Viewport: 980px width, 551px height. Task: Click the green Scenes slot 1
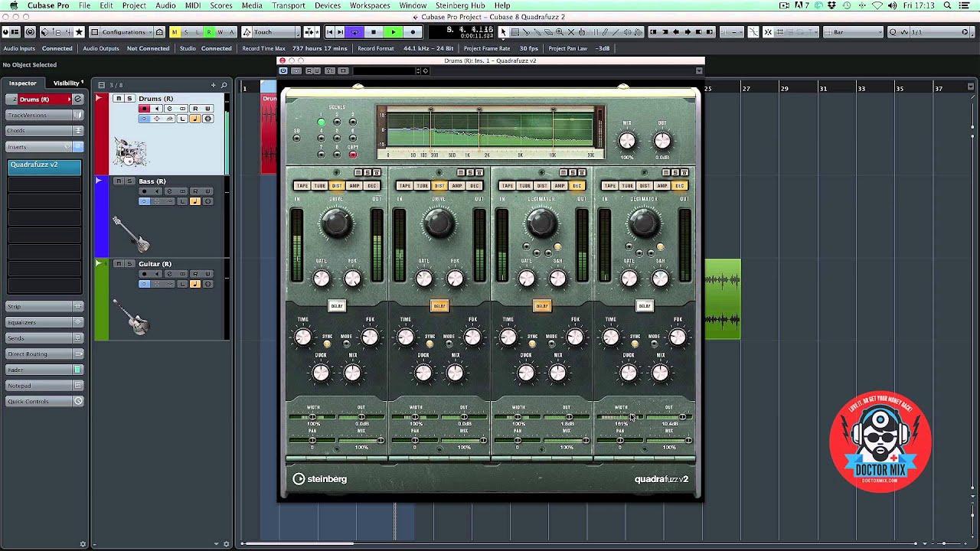[321, 122]
